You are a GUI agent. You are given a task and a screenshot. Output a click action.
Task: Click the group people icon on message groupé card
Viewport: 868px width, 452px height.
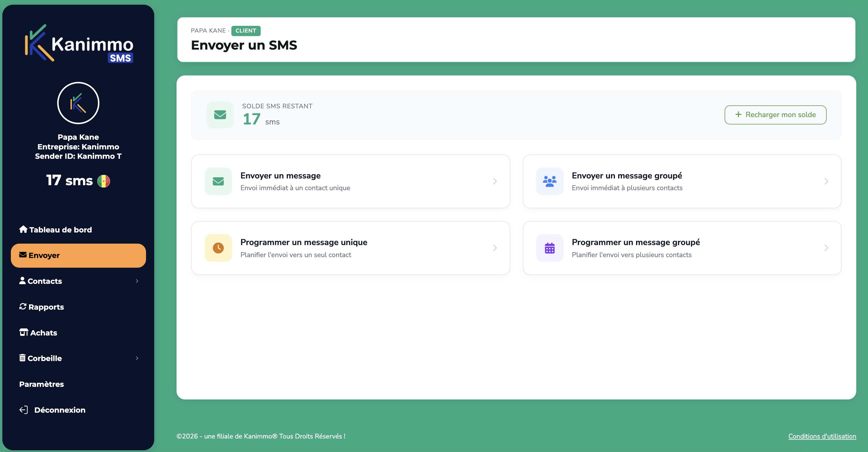(550, 181)
